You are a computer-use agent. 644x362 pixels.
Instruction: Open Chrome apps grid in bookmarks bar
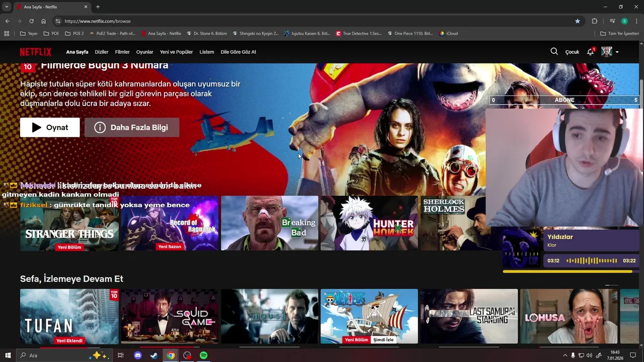[x=7, y=34]
